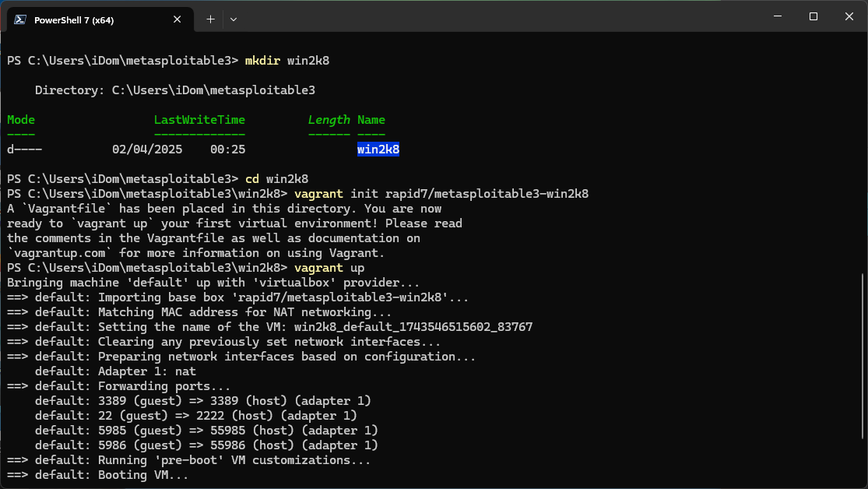
Task: Click the 'cd win2k8' command line
Action: pyautogui.click(x=276, y=179)
